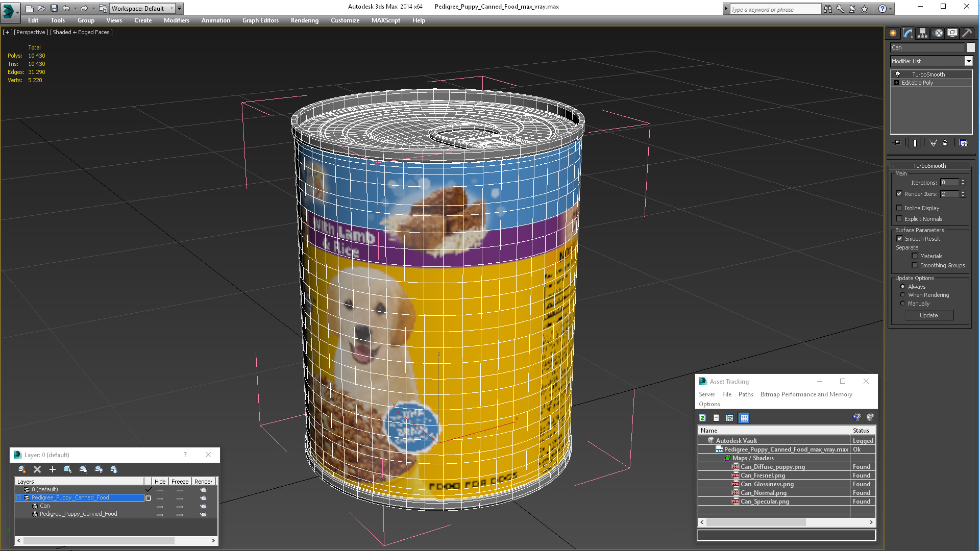980x551 pixels.
Task: Open the Create command panel tab
Action: coord(893,33)
